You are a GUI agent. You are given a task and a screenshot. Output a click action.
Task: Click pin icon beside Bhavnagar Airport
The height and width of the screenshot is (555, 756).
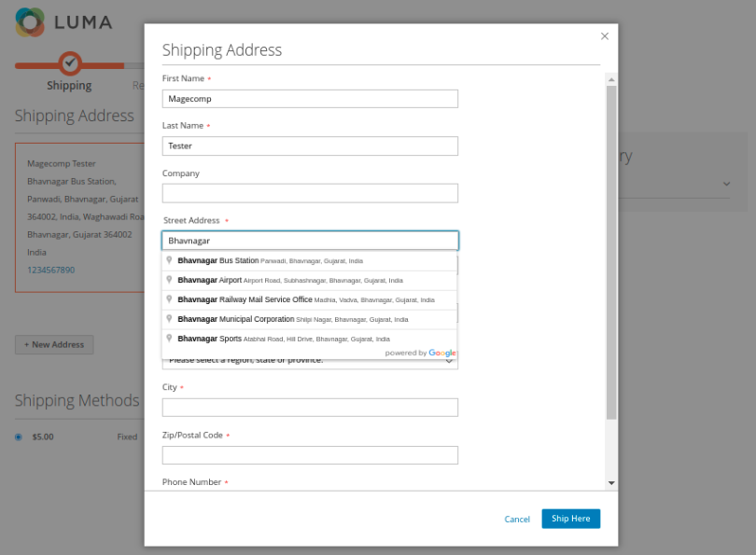(169, 280)
